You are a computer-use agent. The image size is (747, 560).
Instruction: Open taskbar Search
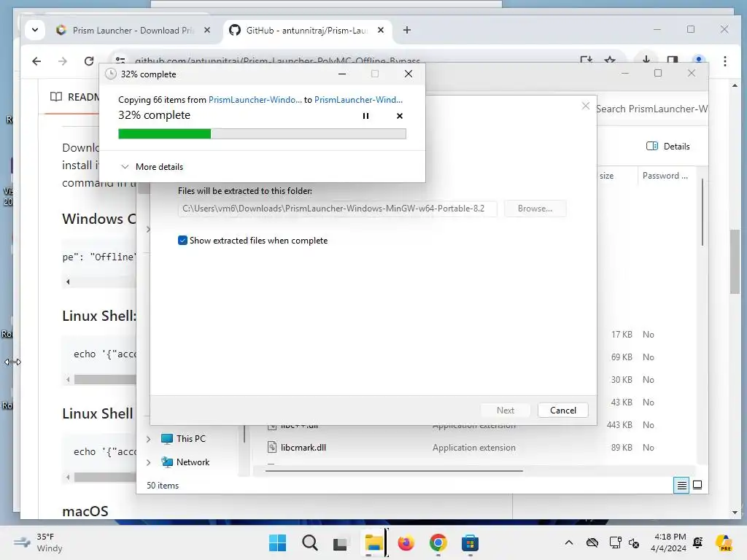309,542
